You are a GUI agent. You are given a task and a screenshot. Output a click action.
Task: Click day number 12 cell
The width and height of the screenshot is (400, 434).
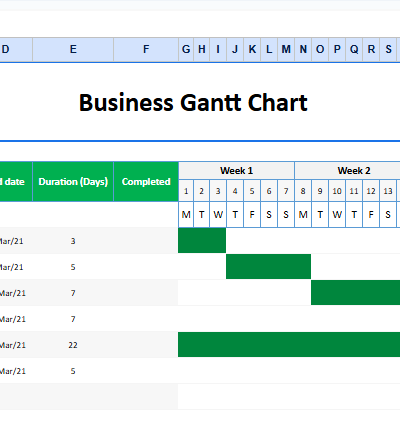click(371, 191)
